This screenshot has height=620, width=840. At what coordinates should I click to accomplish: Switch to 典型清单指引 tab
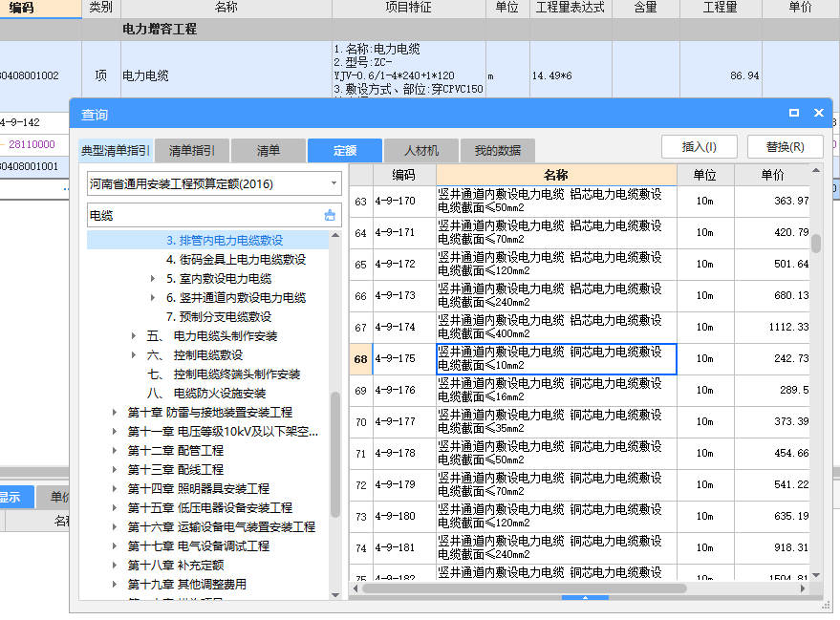click(x=116, y=150)
